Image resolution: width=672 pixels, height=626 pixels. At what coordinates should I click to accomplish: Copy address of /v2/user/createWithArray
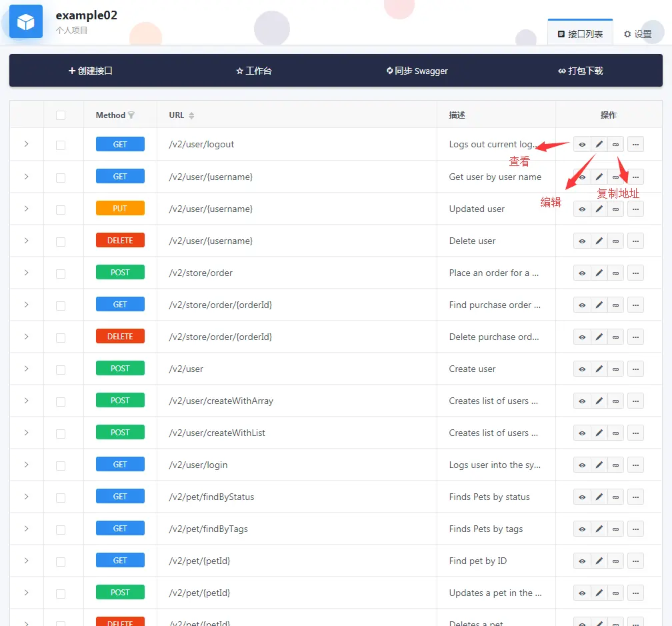pos(615,401)
